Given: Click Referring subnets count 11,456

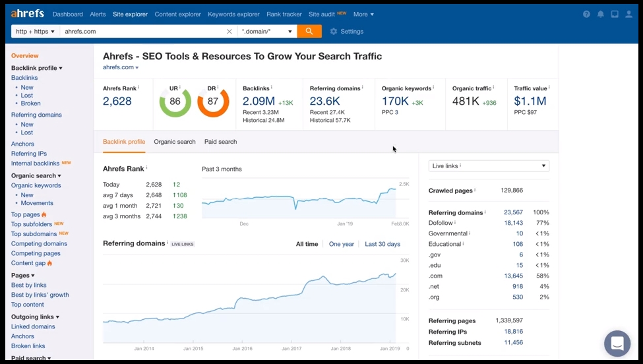Looking at the screenshot, I should pos(514,343).
